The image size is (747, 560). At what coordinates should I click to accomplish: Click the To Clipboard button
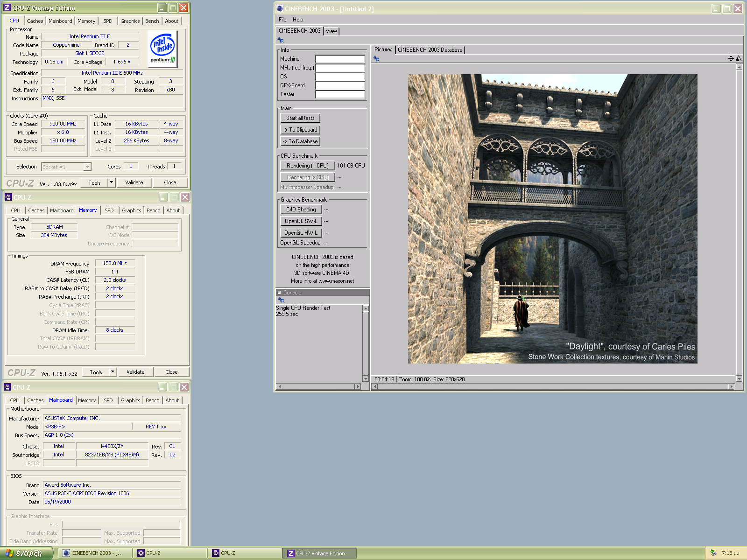(x=300, y=130)
